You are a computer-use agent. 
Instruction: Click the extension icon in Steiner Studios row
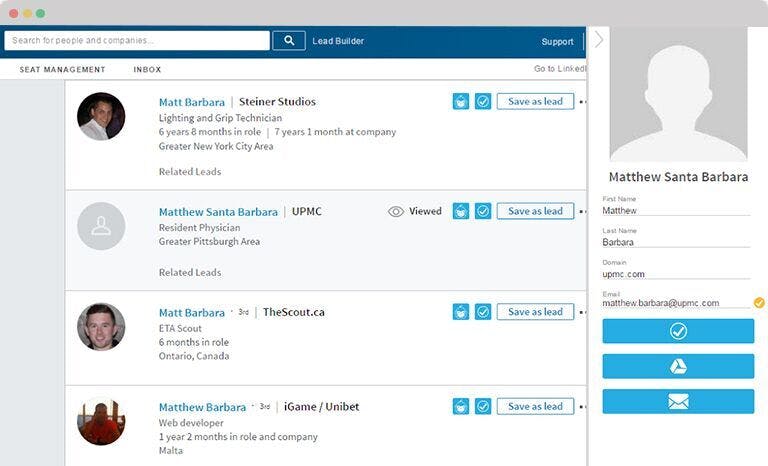point(461,101)
